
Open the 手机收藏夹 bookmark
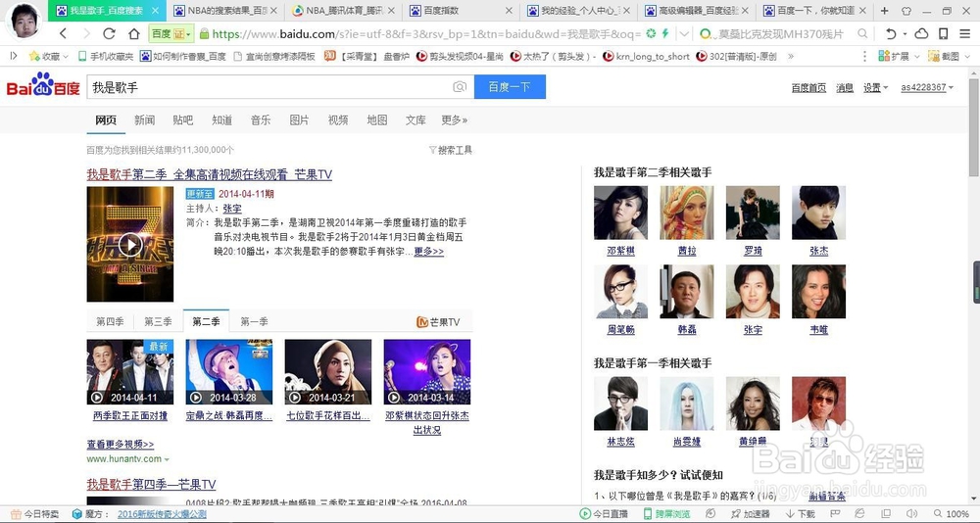tap(106, 56)
